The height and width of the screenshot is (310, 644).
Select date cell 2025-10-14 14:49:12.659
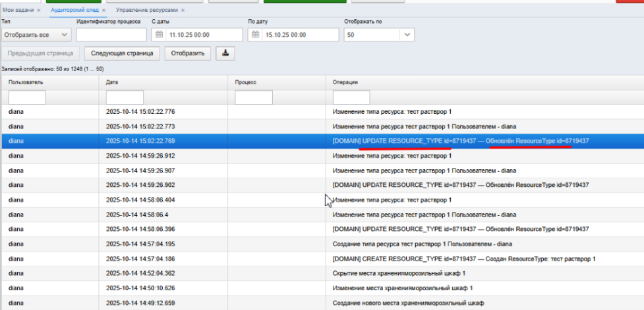(x=140, y=303)
